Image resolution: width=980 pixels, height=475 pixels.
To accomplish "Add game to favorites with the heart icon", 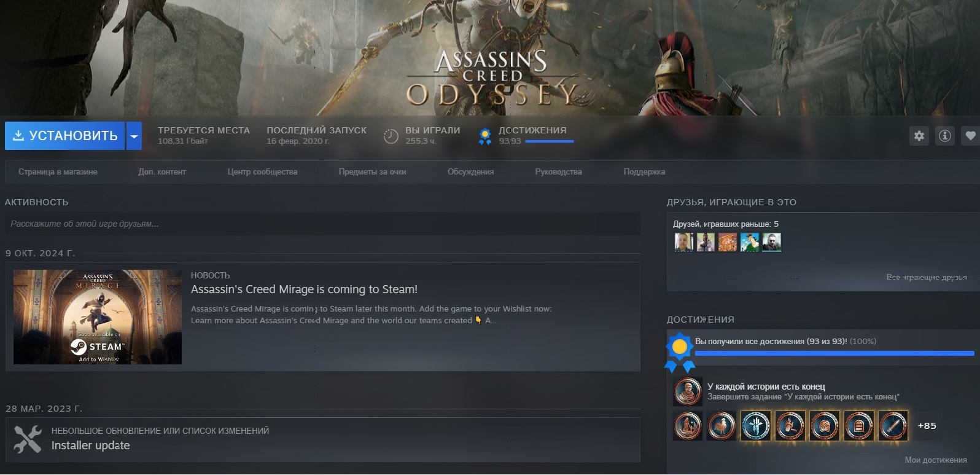I will tap(970, 136).
